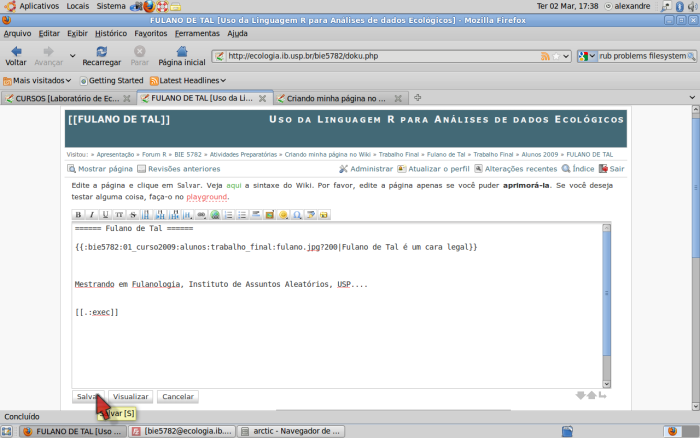The width and height of the screenshot is (700, 438).
Task: Click the Visualizar preview button
Action: (130, 397)
